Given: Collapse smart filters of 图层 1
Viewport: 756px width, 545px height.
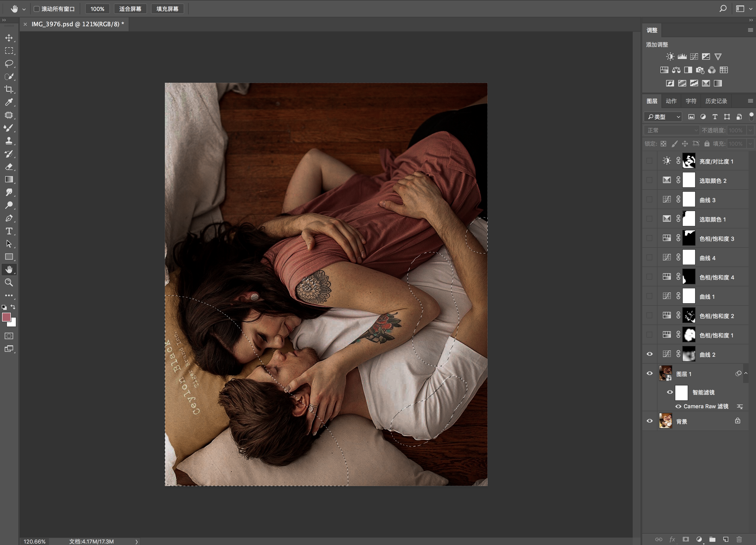Looking at the screenshot, I should coord(746,374).
